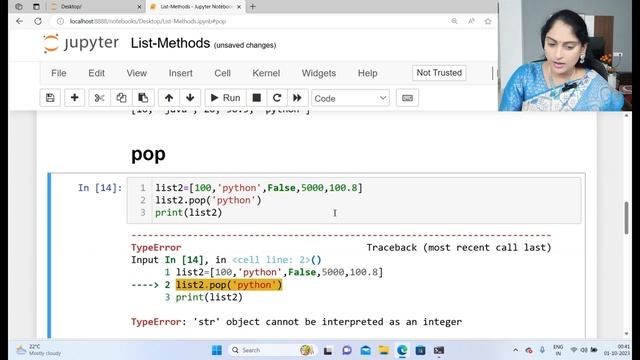Viewport: 640px width, 360px height.
Task: Open the Code cell type dropdown
Action: [x=350, y=98]
